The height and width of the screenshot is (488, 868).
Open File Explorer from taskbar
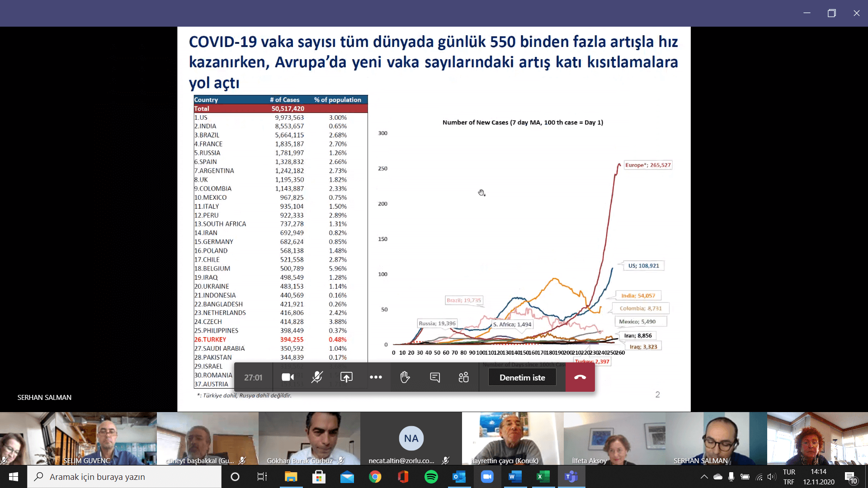point(291,477)
